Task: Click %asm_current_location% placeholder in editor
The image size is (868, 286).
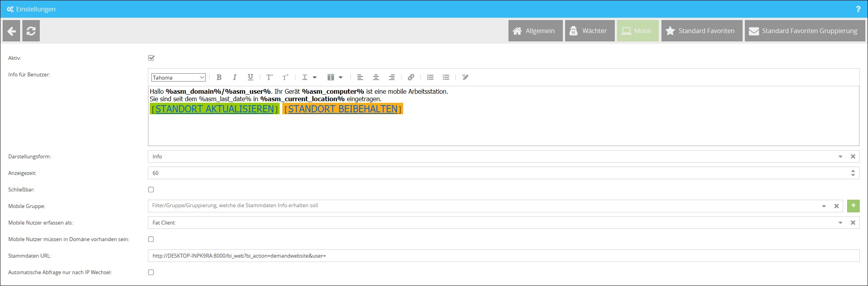Action: (302, 99)
